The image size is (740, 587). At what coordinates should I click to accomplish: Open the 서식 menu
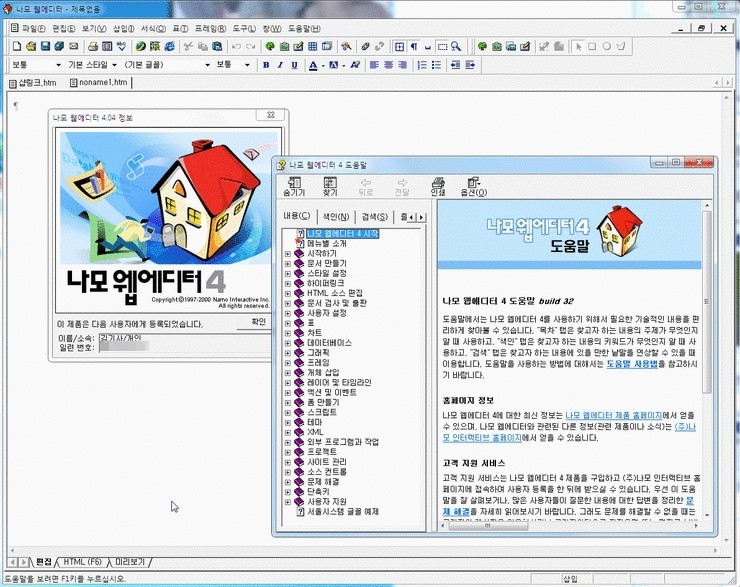point(153,29)
